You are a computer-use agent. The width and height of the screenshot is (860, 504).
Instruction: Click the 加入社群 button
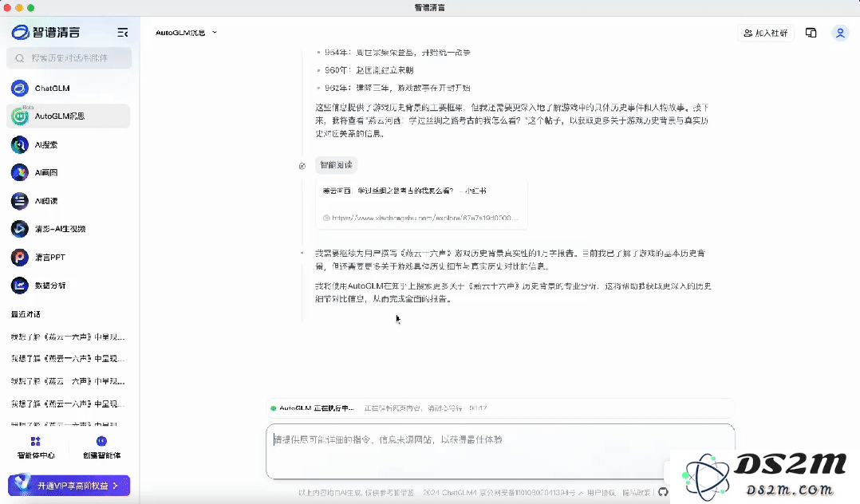tap(765, 33)
